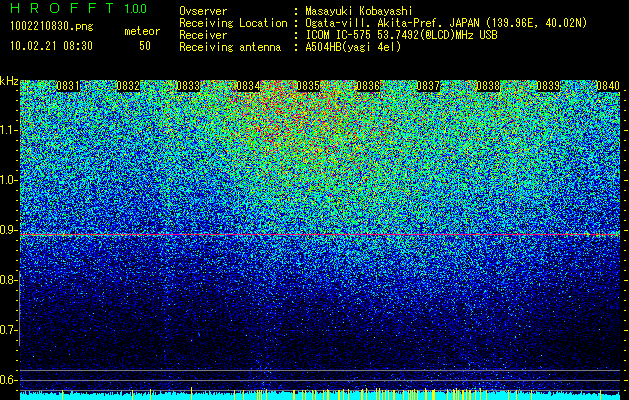Click the HROFFT 1.0.0 title text
This screenshot has height=400, width=629.
[79, 8]
